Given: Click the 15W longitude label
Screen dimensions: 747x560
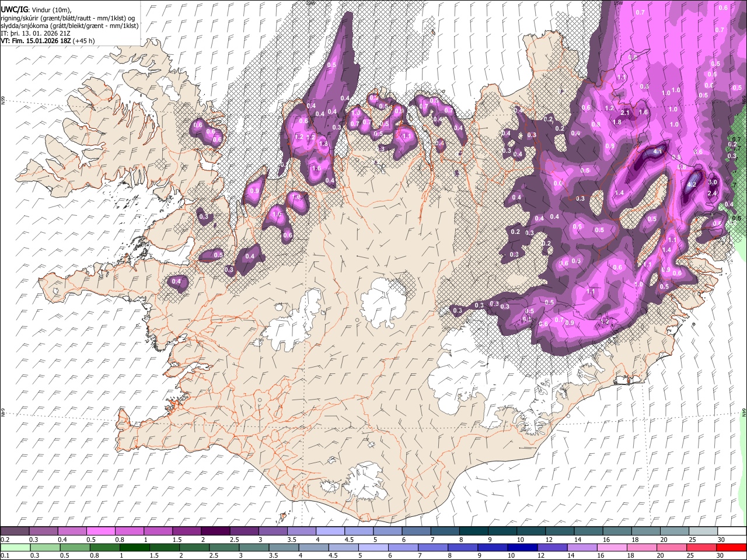Looking at the screenshot, I should tap(618, 2).
